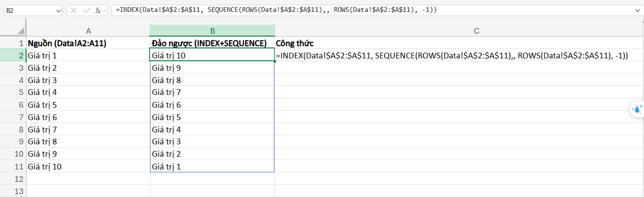644x197 pixels.
Task: Select cell A11 'Giá trị 10'
Action: [88, 167]
